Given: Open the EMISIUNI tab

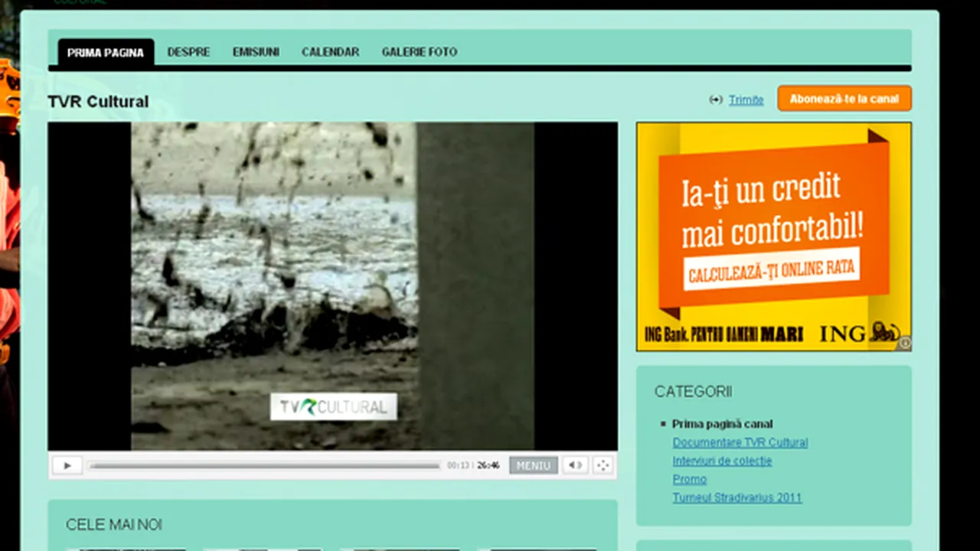Looking at the screenshot, I should coord(256,52).
